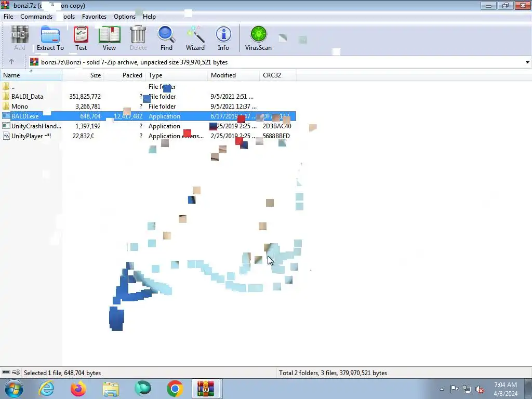The height and width of the screenshot is (399, 532).
Task: Show archive Info
Action: pyautogui.click(x=223, y=38)
